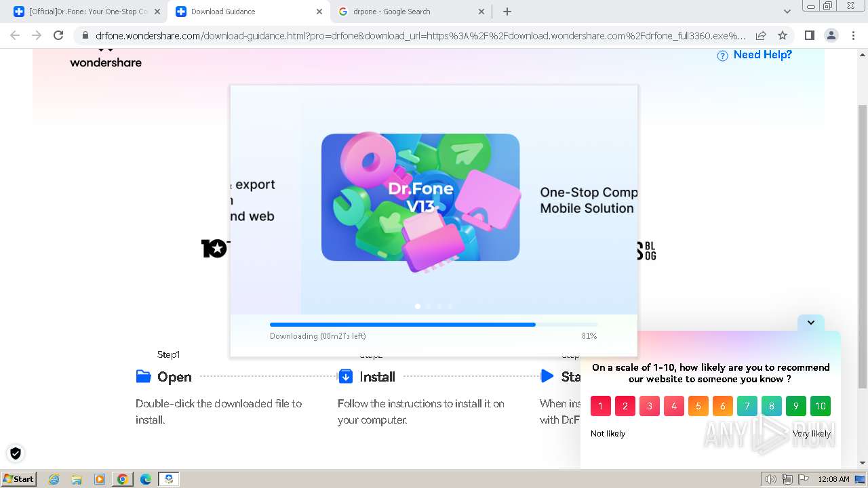Launch Internet Explorer from taskbar
This screenshot has height=488, width=868.
pyautogui.click(x=54, y=479)
